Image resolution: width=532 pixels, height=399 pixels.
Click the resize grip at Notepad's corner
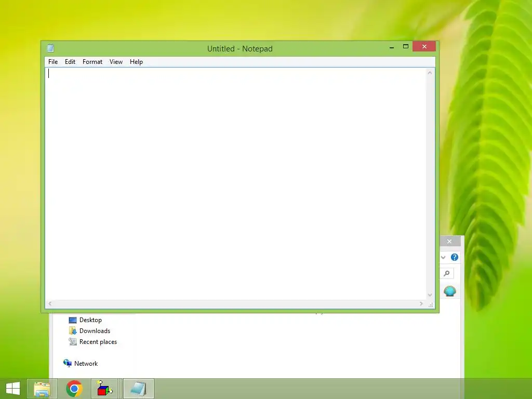click(x=431, y=305)
